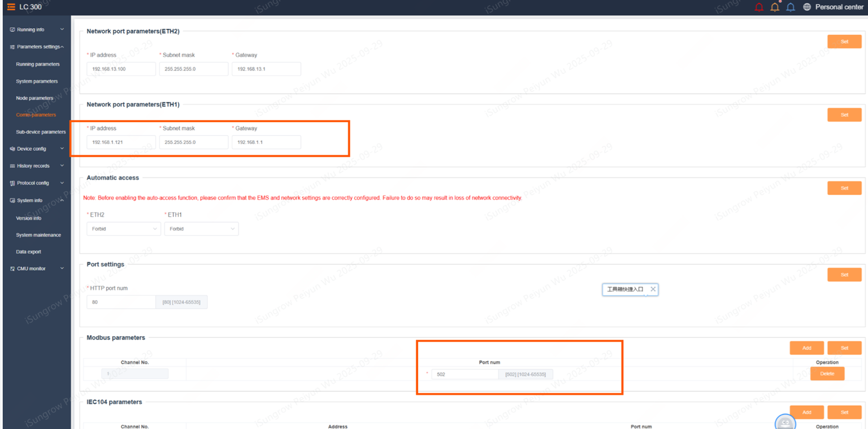Click the CMU monitor sidebar icon
The height and width of the screenshot is (429, 868).
click(12, 269)
